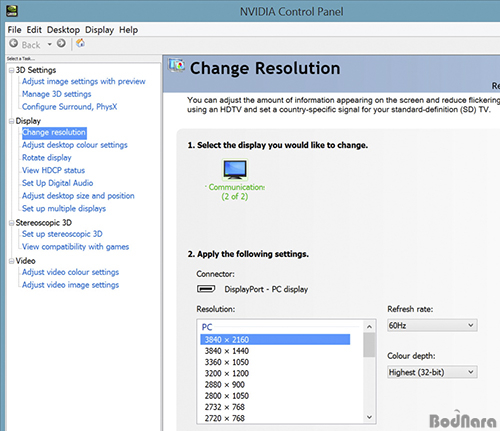Viewport: 500px width, 431px height.
Task: Select resolution 2732 × 768
Action: [x=225, y=407]
